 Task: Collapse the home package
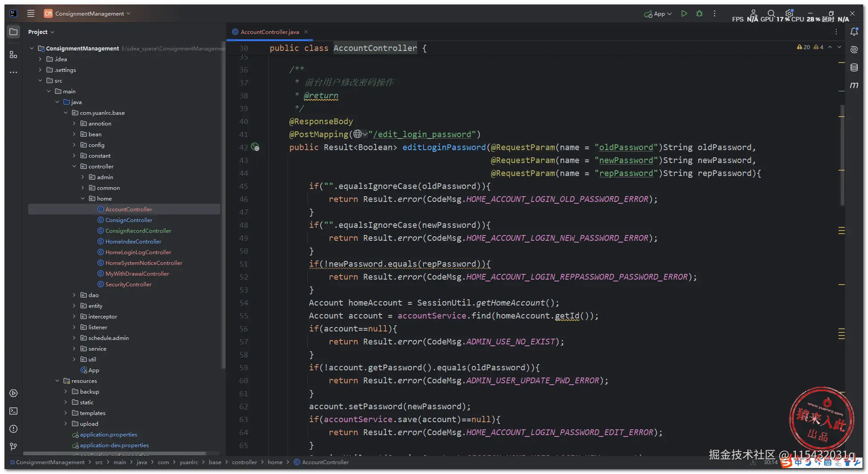click(83, 198)
